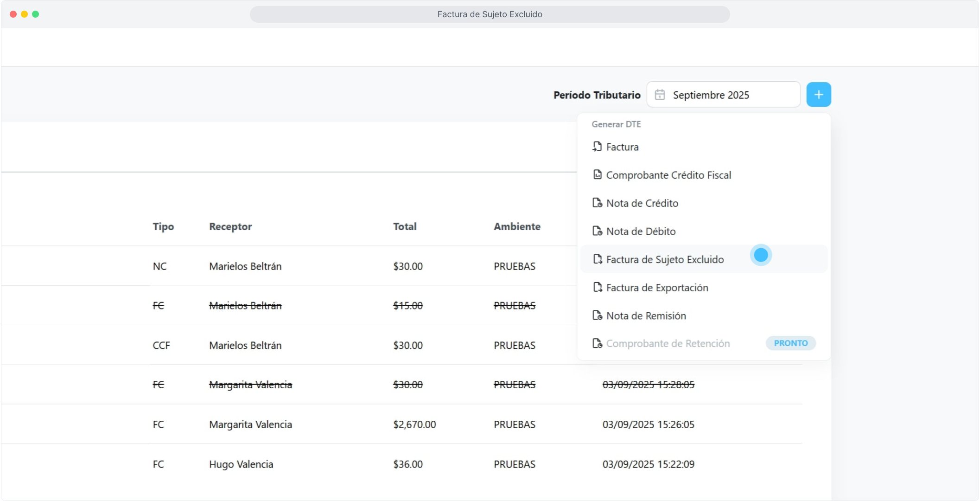Click the Nota de Débito icon
Image resolution: width=980 pixels, height=501 pixels.
tap(597, 231)
